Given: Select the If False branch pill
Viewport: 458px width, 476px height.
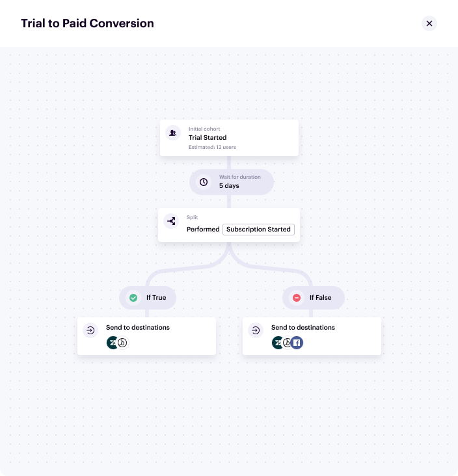Looking at the screenshot, I should tap(314, 298).
